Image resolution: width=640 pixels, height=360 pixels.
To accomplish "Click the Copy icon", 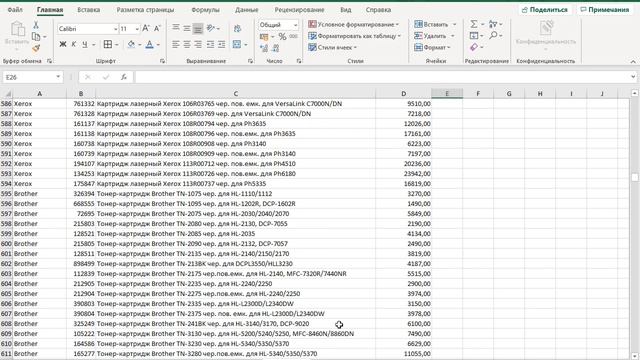I will [36, 37].
